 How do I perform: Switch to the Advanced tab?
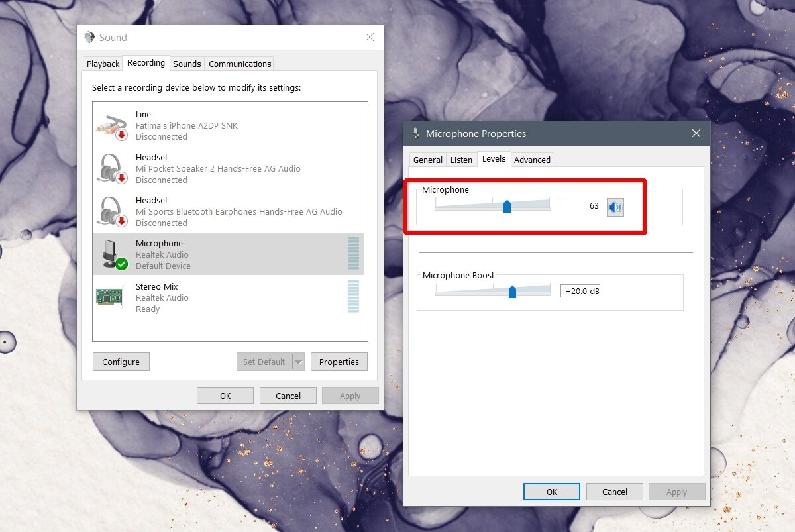[532, 160]
